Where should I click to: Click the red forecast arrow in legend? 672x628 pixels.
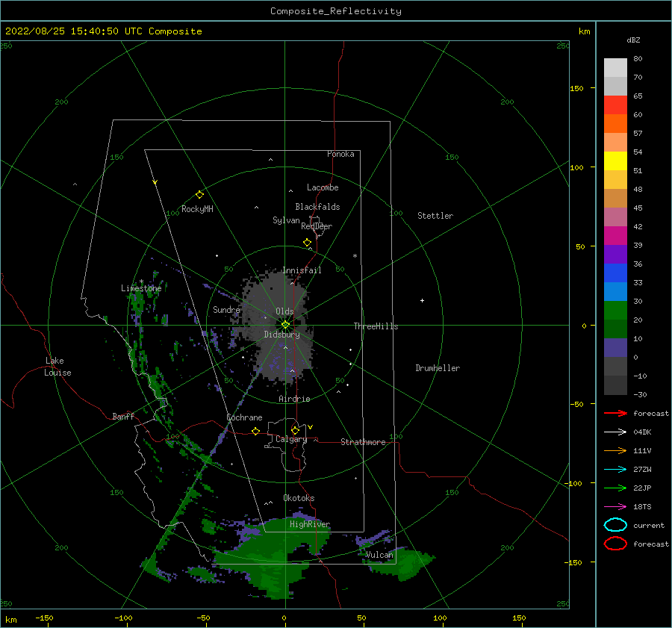(x=615, y=413)
